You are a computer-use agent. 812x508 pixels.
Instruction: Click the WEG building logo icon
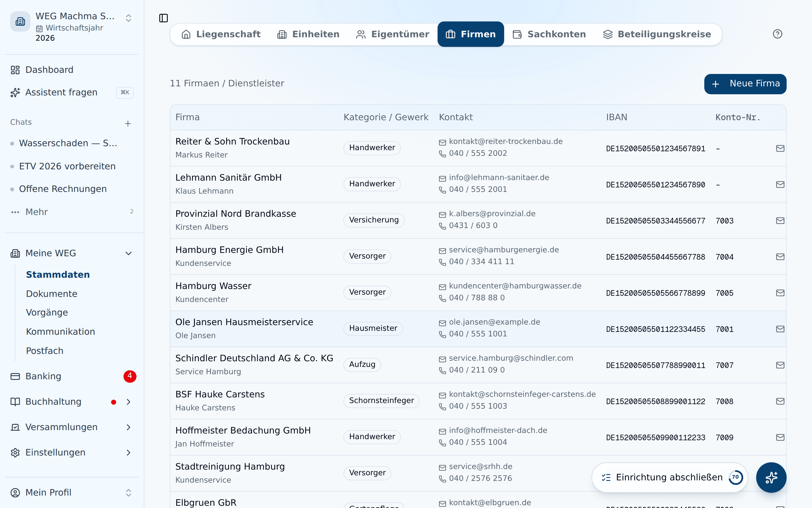point(20,21)
